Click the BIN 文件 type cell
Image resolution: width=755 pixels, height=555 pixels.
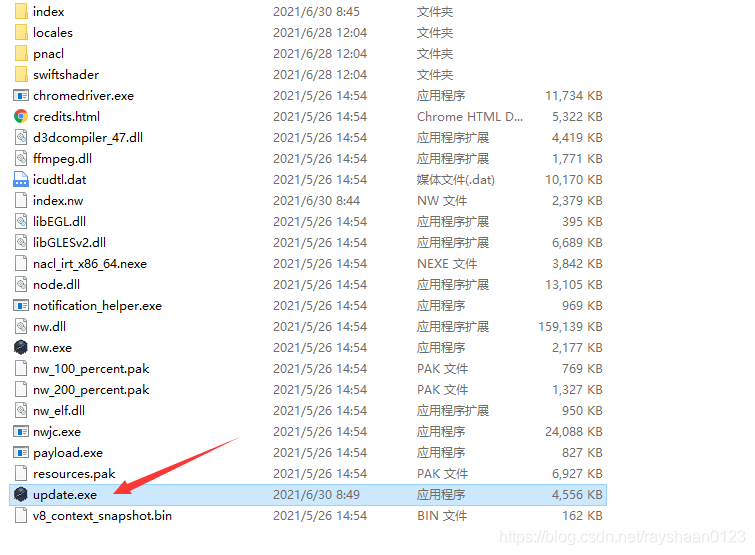442,516
